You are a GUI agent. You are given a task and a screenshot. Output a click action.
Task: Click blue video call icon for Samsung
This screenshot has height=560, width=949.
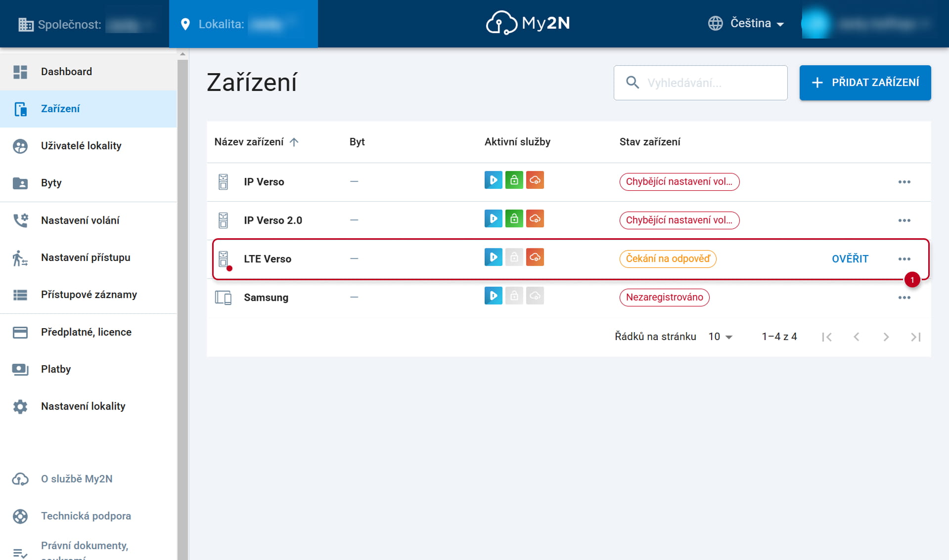(x=494, y=296)
